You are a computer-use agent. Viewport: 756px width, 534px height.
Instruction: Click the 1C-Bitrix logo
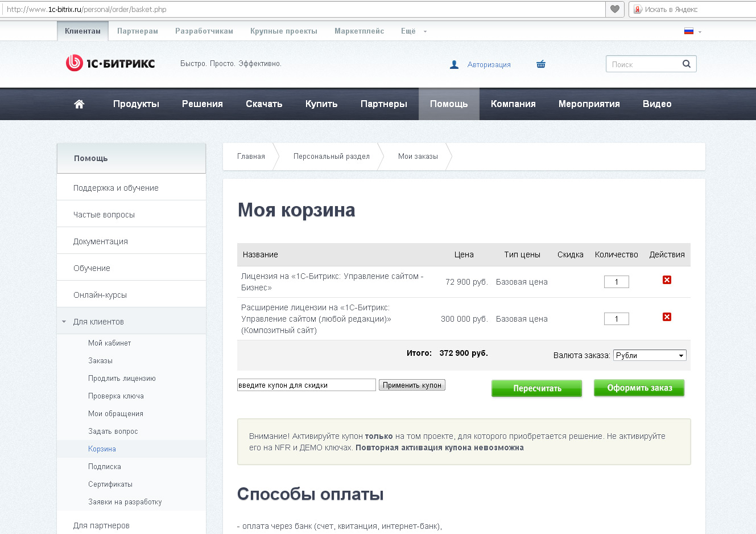click(x=110, y=63)
